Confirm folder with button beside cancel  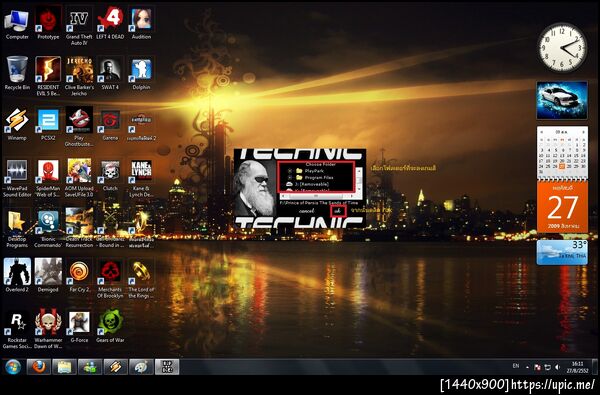coord(338,211)
